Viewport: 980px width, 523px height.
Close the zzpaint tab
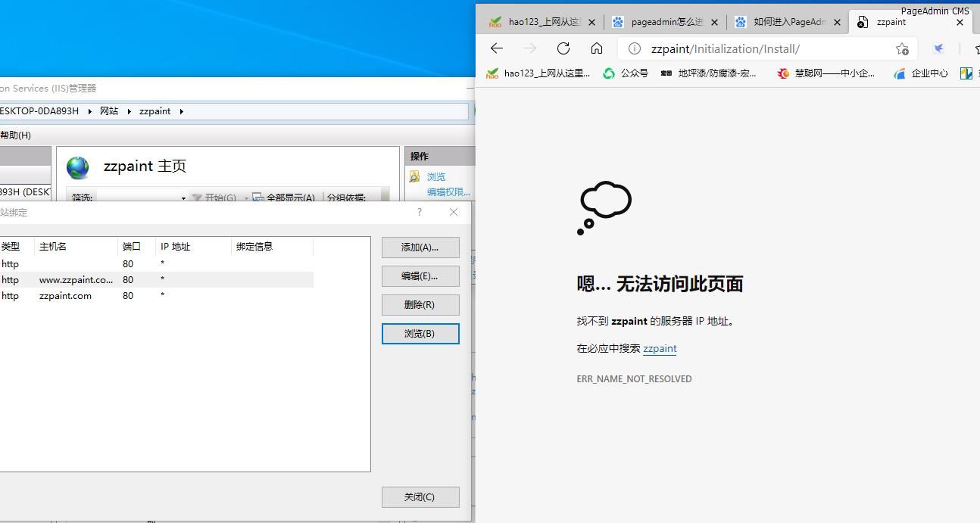click(x=960, y=23)
